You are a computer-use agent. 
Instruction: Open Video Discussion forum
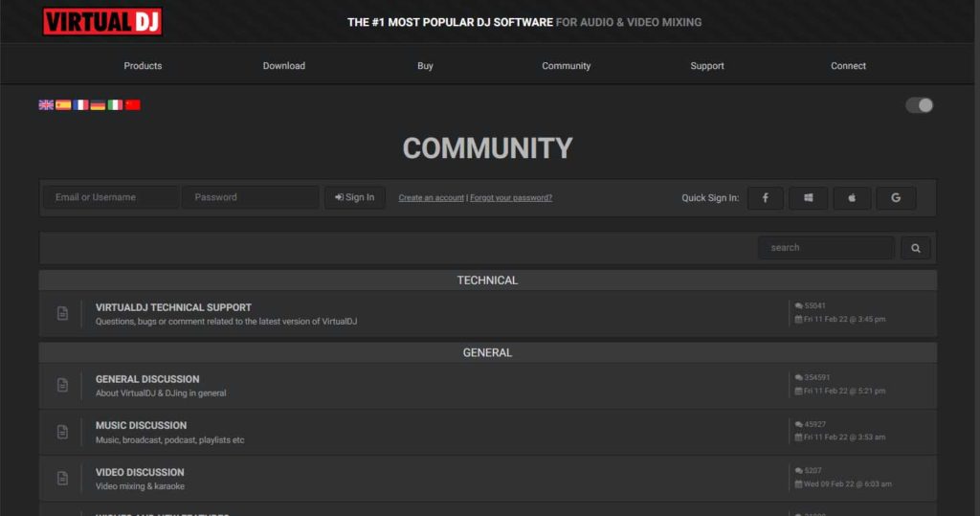click(140, 472)
